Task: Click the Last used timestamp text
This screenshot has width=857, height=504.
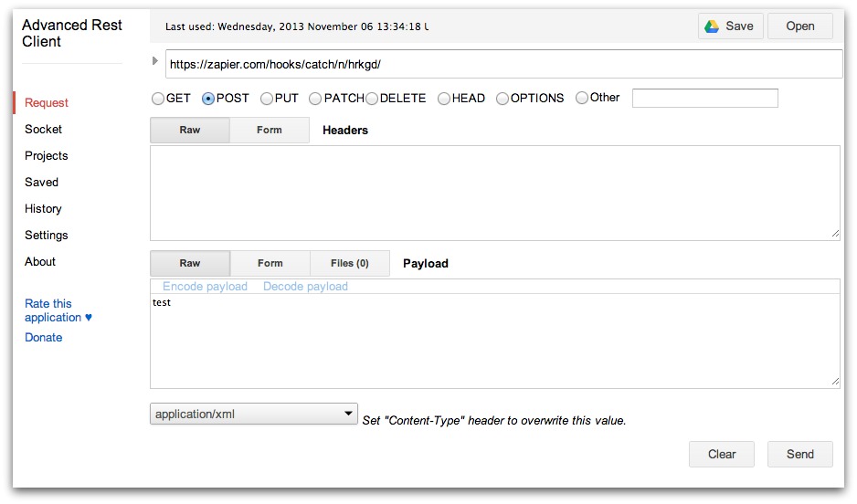Action: 297,26
